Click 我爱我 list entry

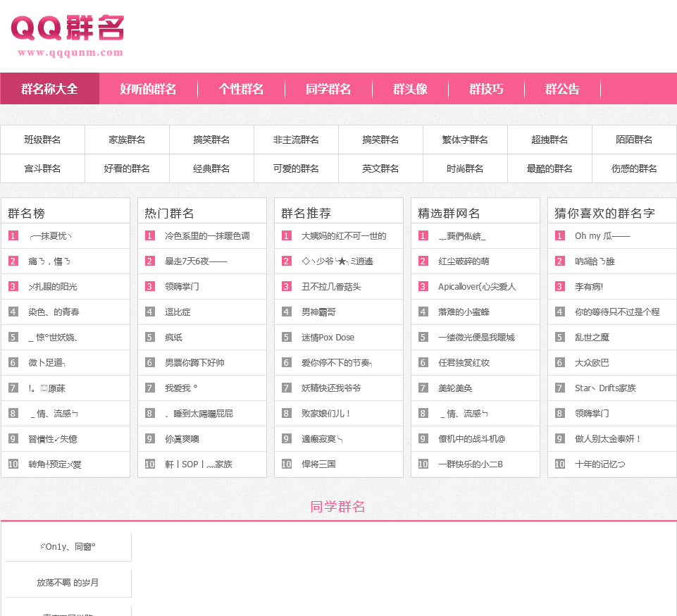pyautogui.click(x=181, y=388)
